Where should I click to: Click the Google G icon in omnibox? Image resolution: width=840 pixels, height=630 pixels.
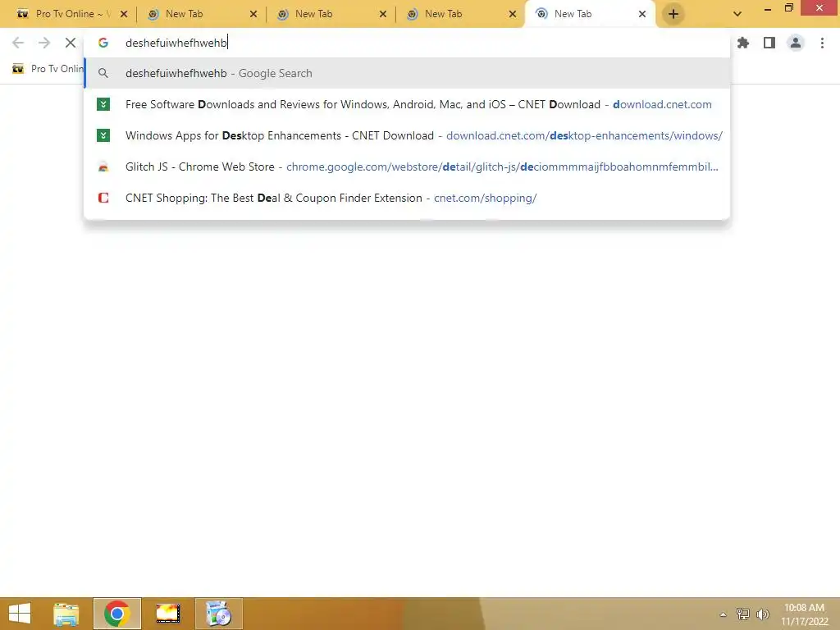point(103,43)
